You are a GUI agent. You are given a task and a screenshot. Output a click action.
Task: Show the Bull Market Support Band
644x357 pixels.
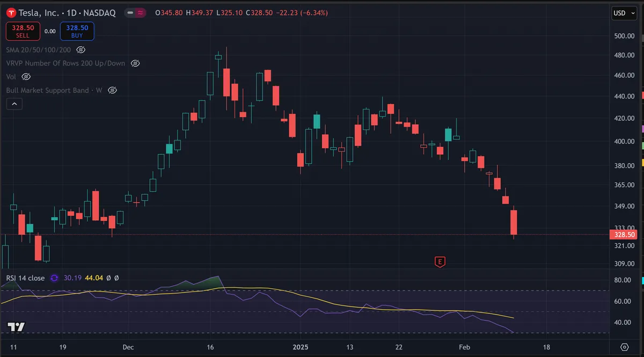pos(112,90)
